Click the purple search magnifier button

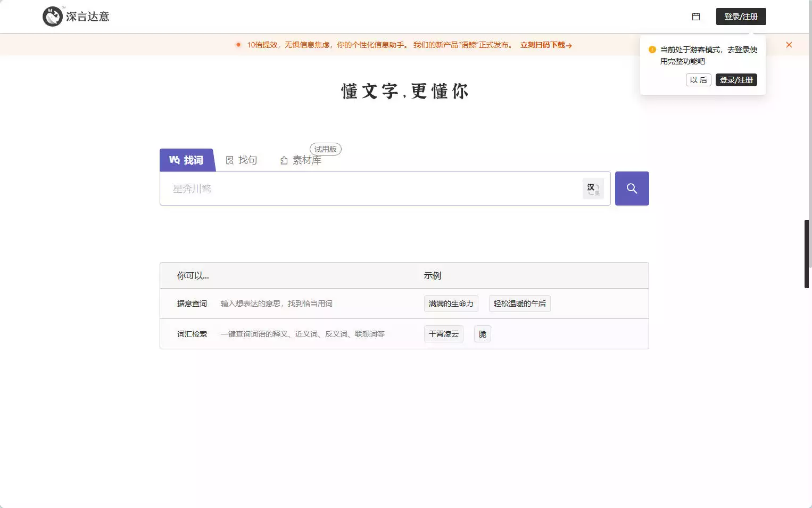pos(632,189)
